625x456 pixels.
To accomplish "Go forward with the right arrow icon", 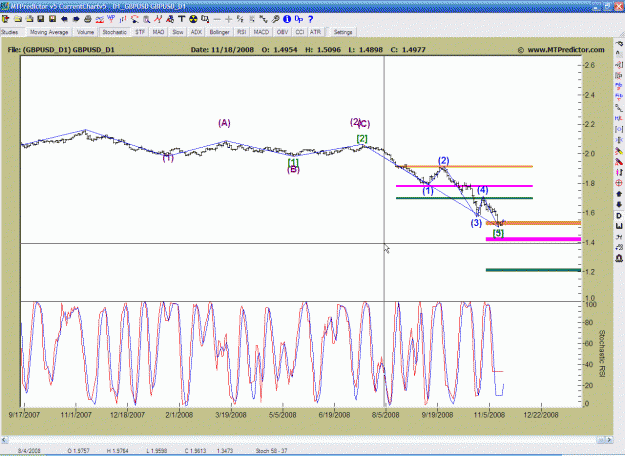I will [x=76, y=19].
